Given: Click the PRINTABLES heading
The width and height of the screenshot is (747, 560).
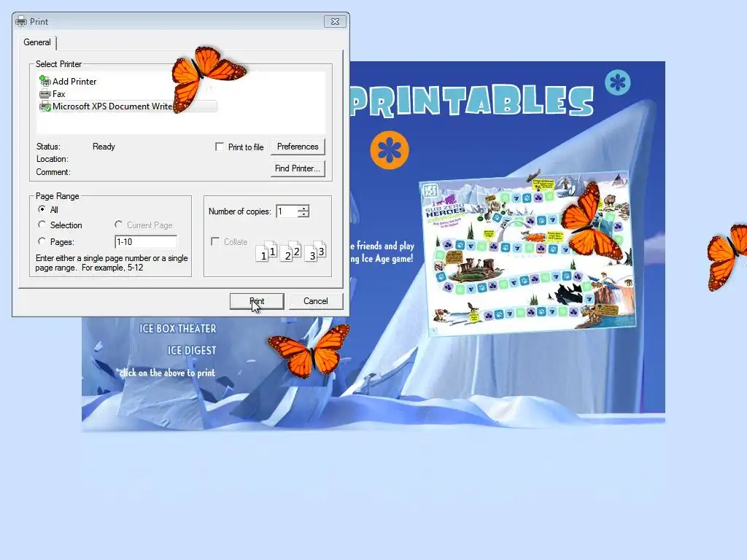Looking at the screenshot, I should 472,101.
